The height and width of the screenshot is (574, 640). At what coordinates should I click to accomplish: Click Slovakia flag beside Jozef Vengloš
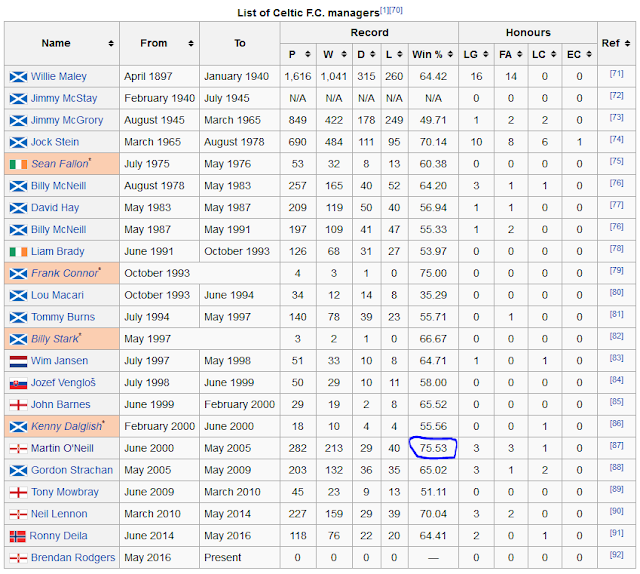pyautogui.click(x=18, y=383)
